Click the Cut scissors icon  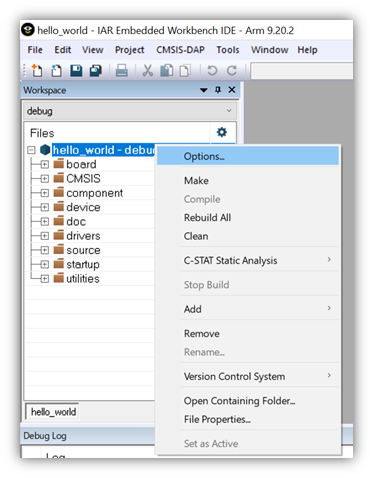(x=148, y=71)
